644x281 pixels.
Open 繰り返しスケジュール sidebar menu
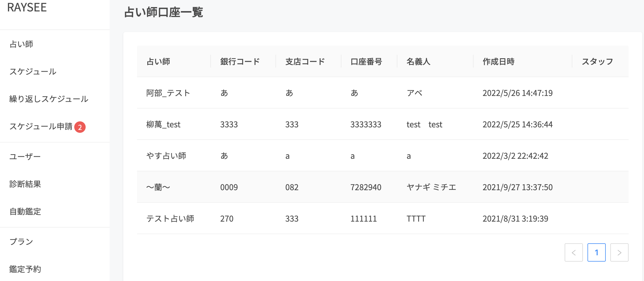coord(49,99)
